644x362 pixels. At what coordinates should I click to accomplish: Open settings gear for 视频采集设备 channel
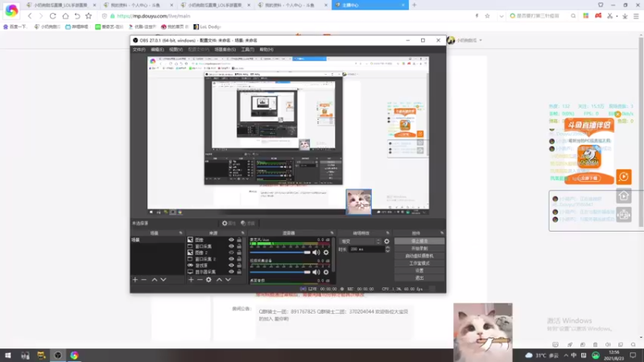pos(326,272)
